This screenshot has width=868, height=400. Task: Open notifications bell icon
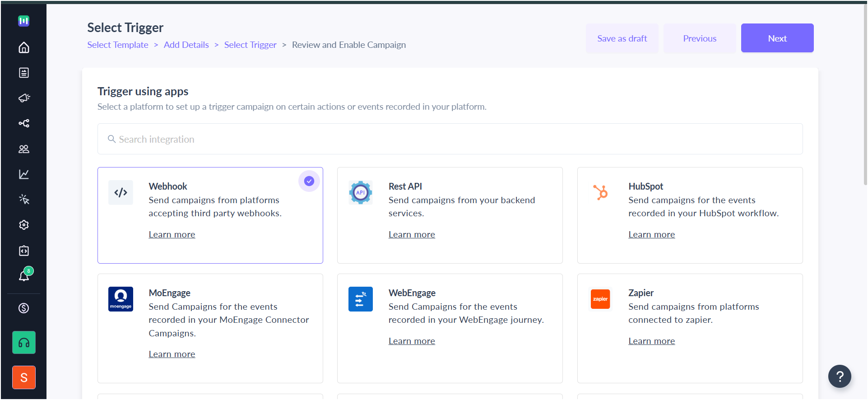[x=24, y=275]
